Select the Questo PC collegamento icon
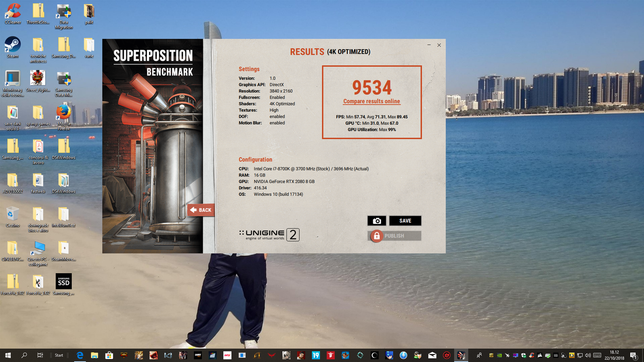This screenshot has width=644, height=362. 38,253
